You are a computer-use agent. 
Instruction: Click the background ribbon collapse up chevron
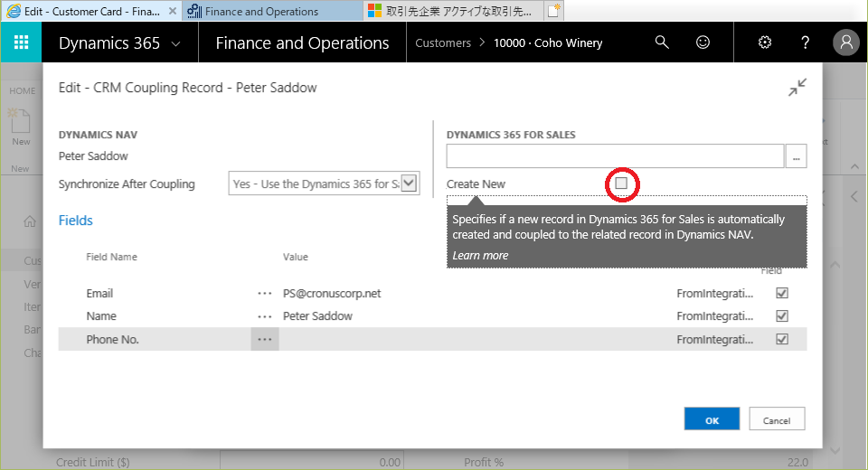coord(854,166)
